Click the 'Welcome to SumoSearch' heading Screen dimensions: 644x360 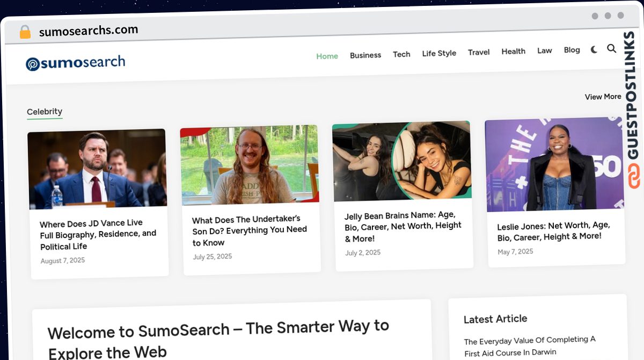pyautogui.click(x=218, y=339)
